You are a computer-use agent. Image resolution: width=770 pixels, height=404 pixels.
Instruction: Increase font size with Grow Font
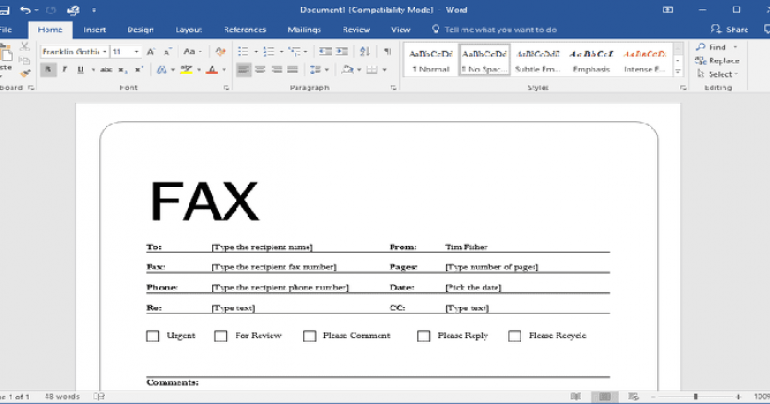point(151,52)
